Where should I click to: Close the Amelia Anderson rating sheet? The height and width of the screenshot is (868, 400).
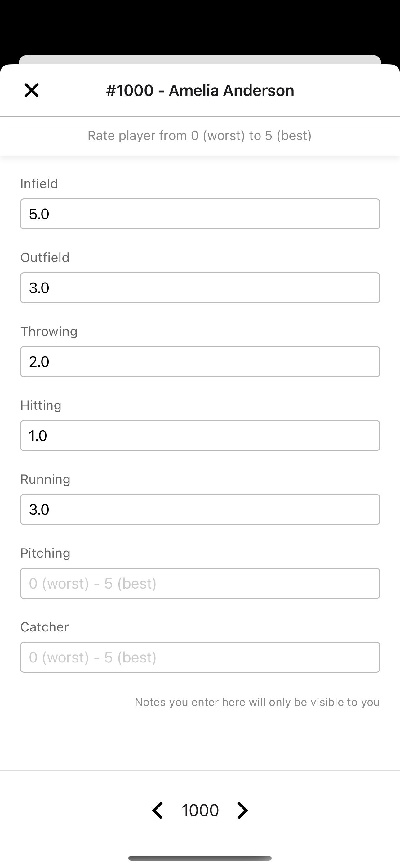point(32,90)
